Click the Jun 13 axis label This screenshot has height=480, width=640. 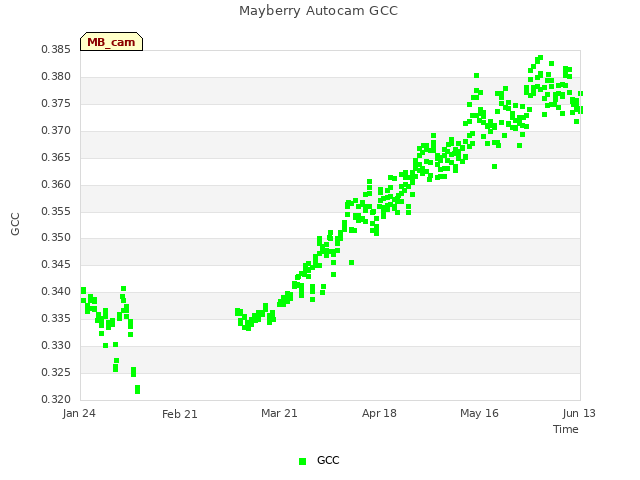click(x=579, y=413)
